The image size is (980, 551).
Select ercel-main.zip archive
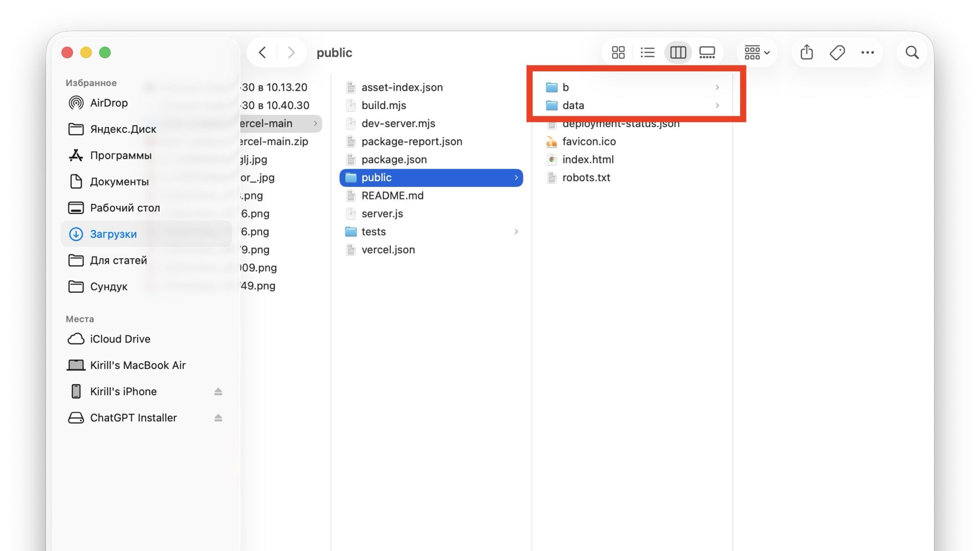(x=274, y=142)
